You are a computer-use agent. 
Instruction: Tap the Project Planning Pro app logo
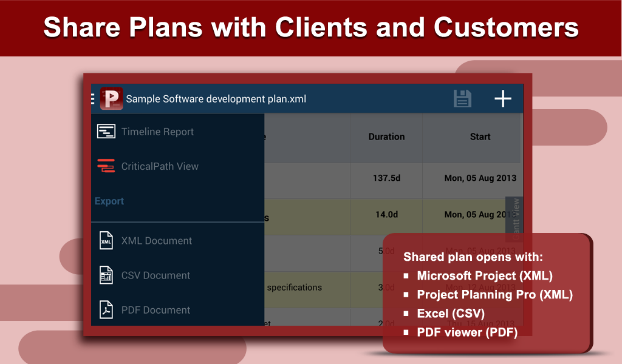click(112, 98)
